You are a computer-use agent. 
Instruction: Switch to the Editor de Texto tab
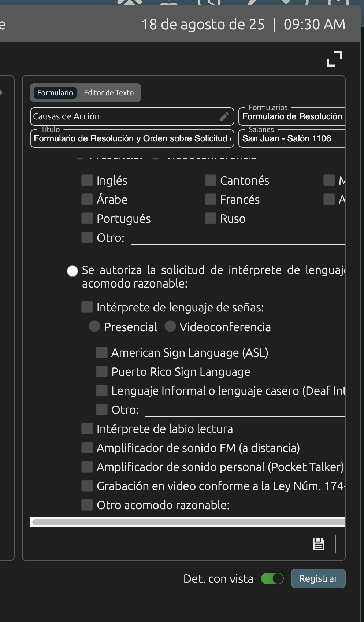[x=109, y=93]
